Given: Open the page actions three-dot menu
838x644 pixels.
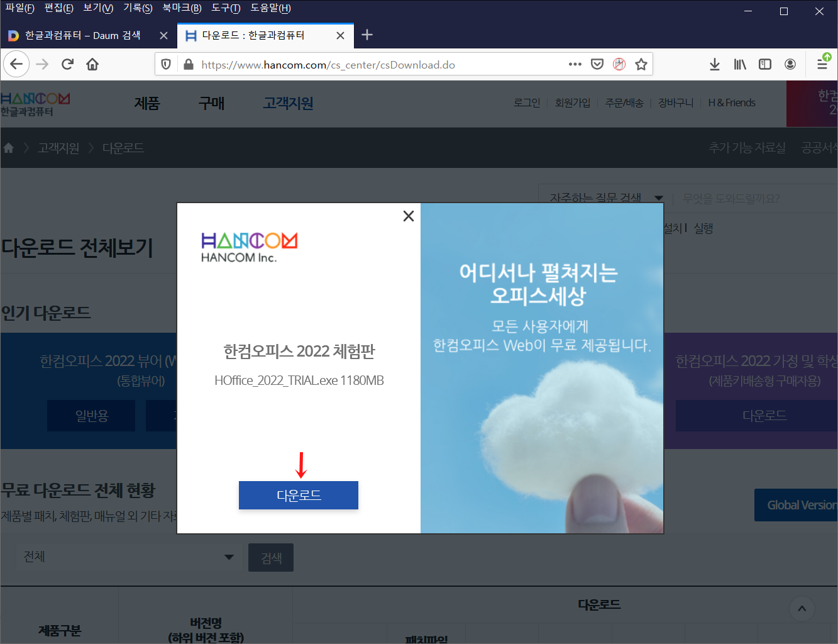Looking at the screenshot, I should [575, 64].
